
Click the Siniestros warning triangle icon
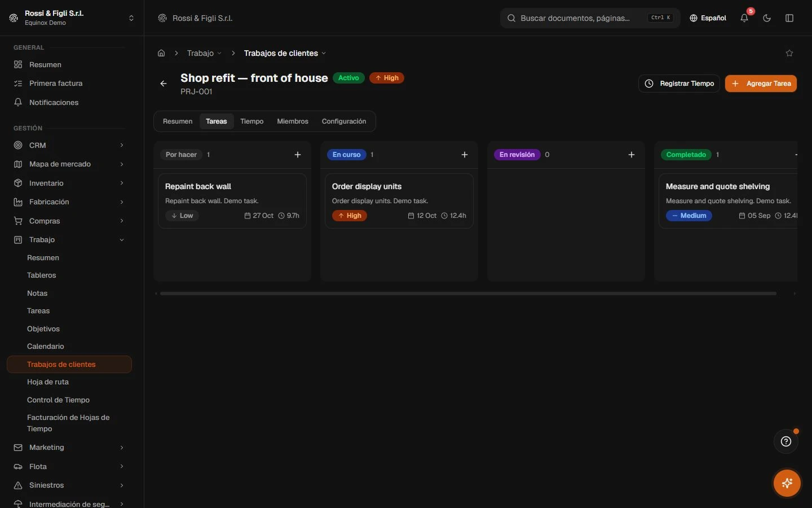[x=18, y=485]
